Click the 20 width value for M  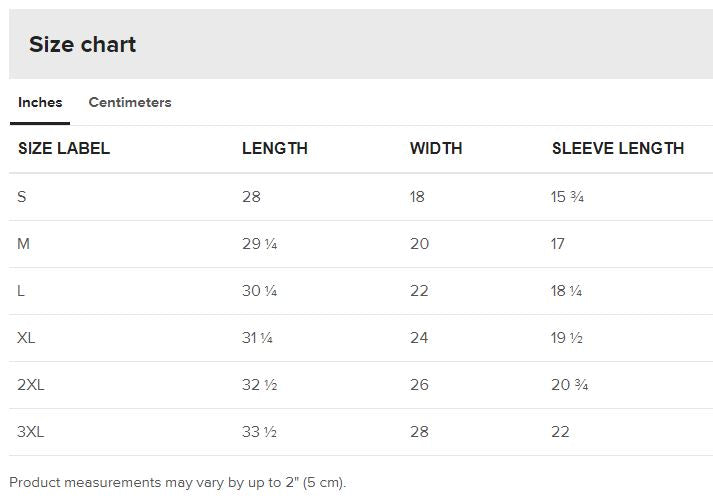(x=419, y=243)
